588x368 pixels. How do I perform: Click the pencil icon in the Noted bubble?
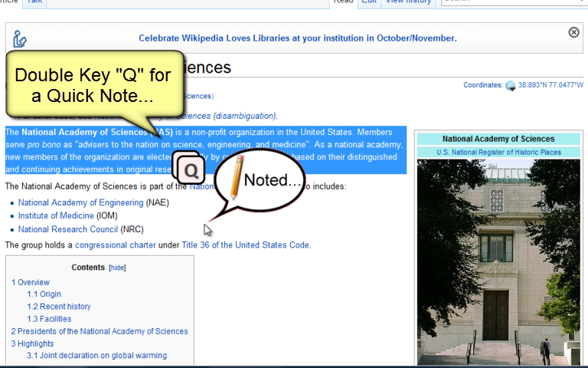coord(237,176)
